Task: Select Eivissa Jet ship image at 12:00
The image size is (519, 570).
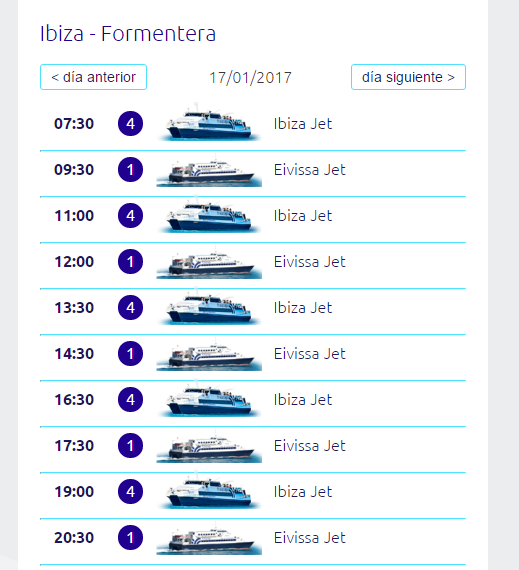Action: click(x=209, y=262)
